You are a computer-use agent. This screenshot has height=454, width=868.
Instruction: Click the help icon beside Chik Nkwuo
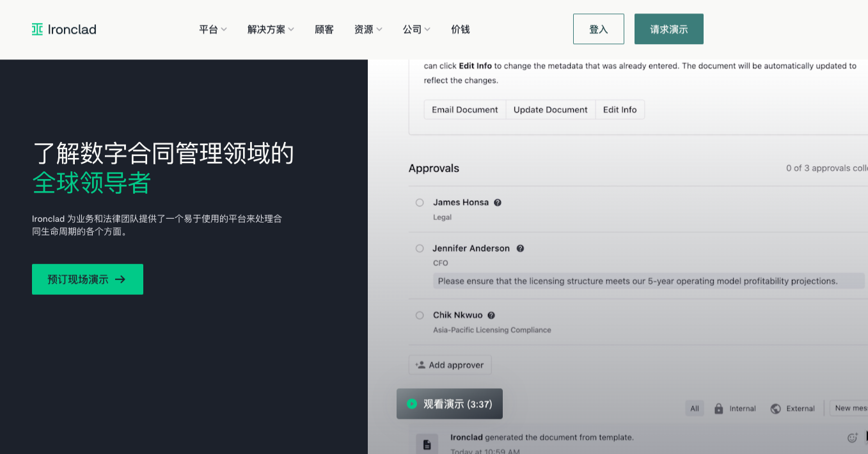[x=491, y=315]
